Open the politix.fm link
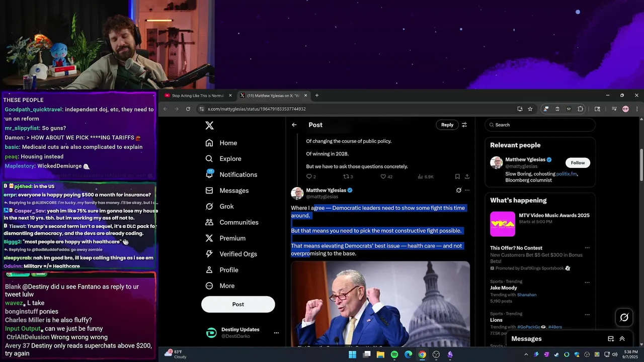The width and height of the screenshot is (644, 362). pyautogui.click(x=567, y=174)
